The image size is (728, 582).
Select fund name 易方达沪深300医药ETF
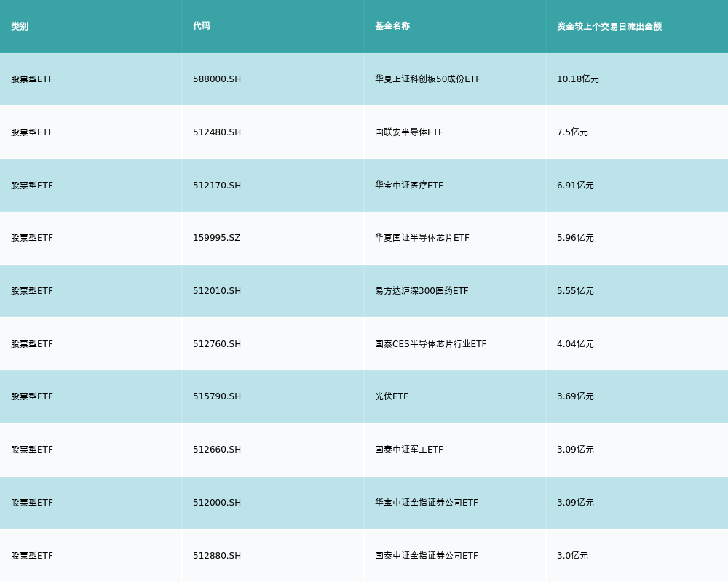tap(422, 291)
